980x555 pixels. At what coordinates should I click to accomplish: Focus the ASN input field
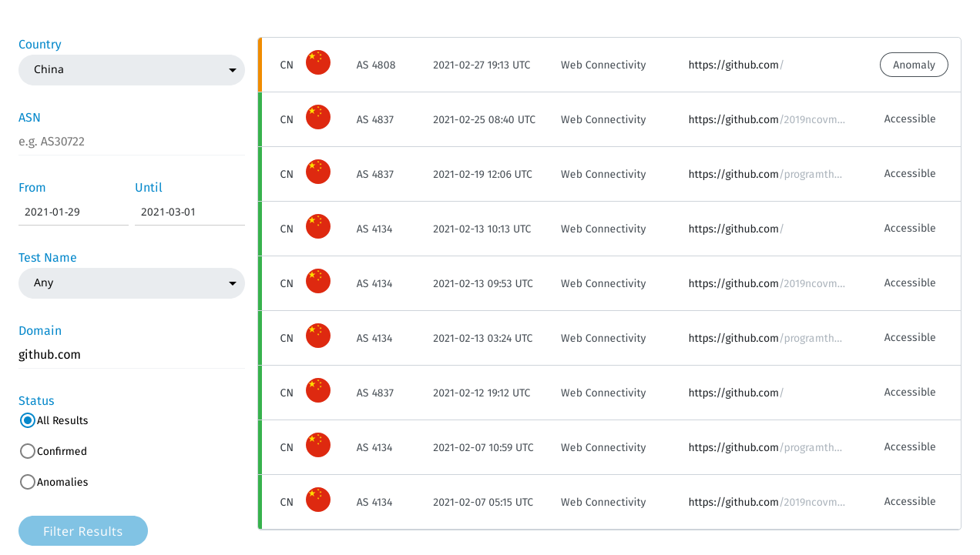click(132, 142)
